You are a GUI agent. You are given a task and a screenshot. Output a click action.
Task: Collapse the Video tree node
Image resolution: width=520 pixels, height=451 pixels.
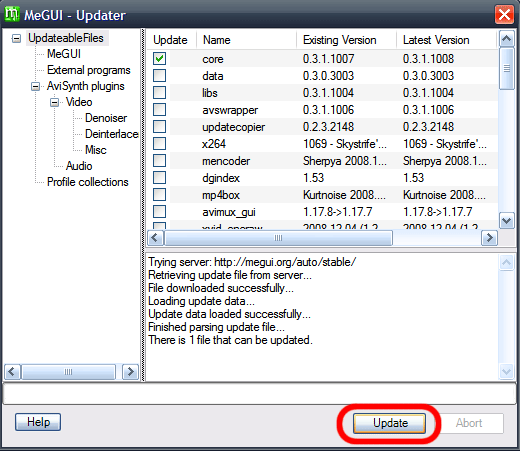point(54,102)
